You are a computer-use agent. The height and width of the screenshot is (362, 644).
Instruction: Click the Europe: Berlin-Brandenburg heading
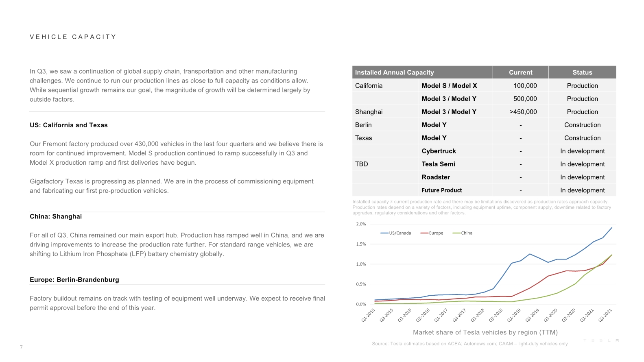pyautogui.click(x=74, y=280)
